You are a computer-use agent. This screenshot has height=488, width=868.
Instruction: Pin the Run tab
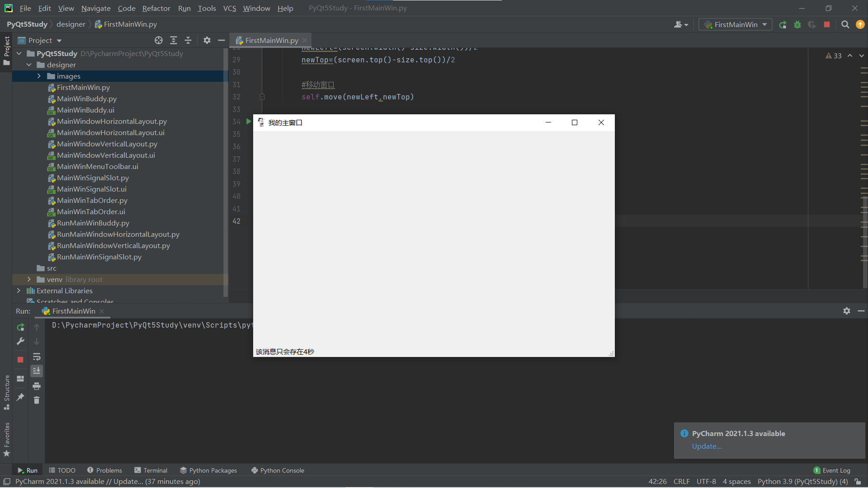(20, 397)
